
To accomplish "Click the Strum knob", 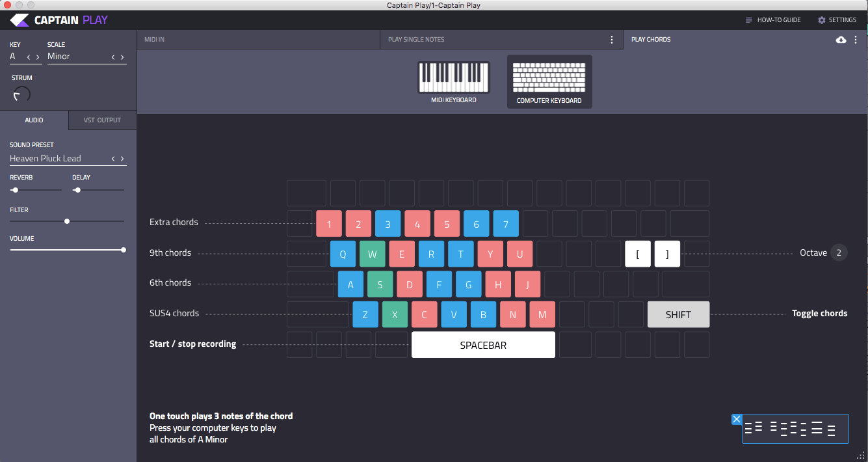I will [x=21, y=95].
